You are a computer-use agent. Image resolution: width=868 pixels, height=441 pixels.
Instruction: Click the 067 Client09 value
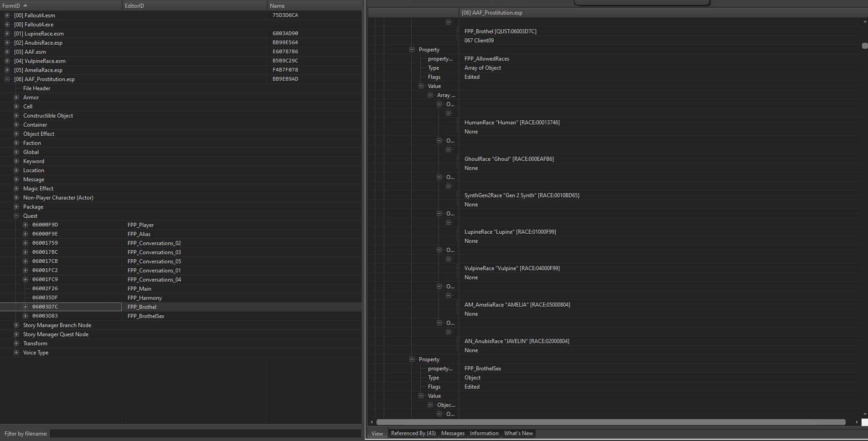[479, 41]
